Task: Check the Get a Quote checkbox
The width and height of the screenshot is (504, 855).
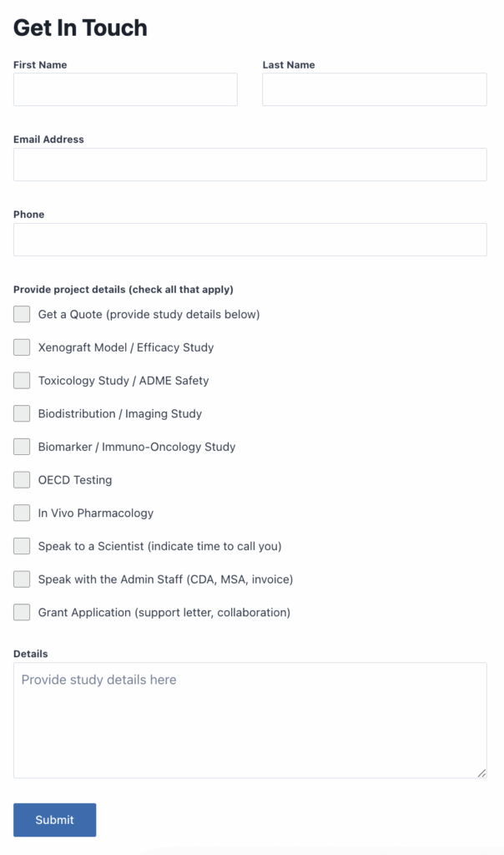Action: pos(22,315)
